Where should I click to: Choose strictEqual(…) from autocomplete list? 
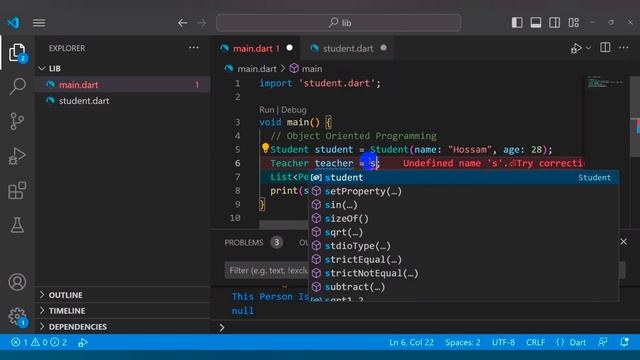[x=464, y=260]
